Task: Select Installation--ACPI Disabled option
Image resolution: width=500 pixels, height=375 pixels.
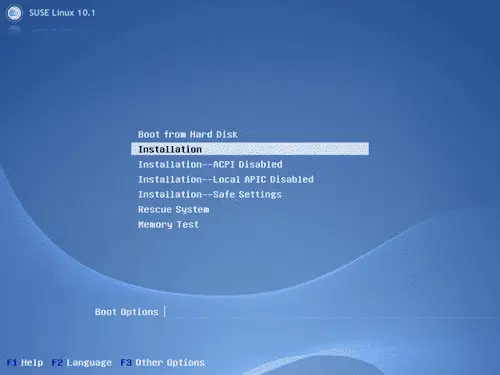Action: point(210,164)
